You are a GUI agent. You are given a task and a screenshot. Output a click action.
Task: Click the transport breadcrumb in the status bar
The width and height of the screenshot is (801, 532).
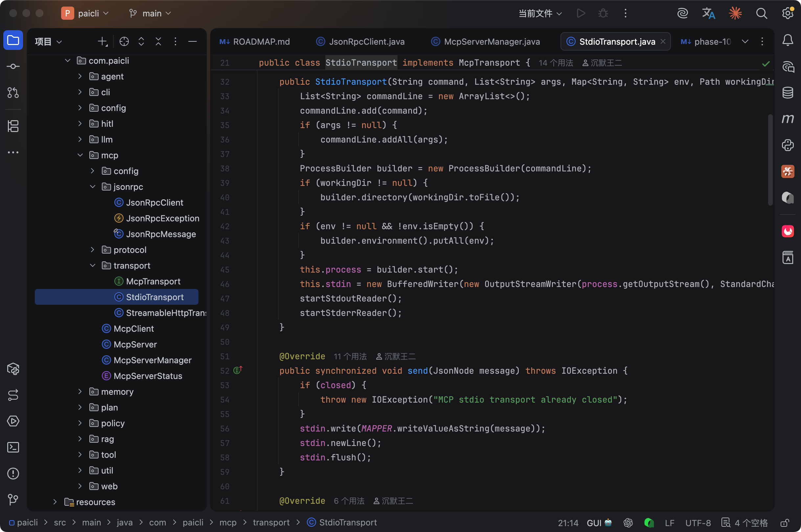click(271, 522)
